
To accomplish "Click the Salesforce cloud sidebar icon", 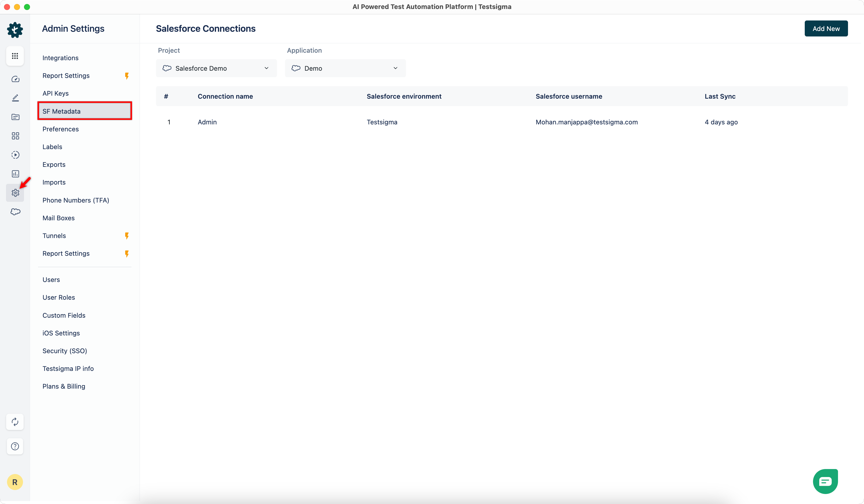I will pyautogui.click(x=15, y=212).
